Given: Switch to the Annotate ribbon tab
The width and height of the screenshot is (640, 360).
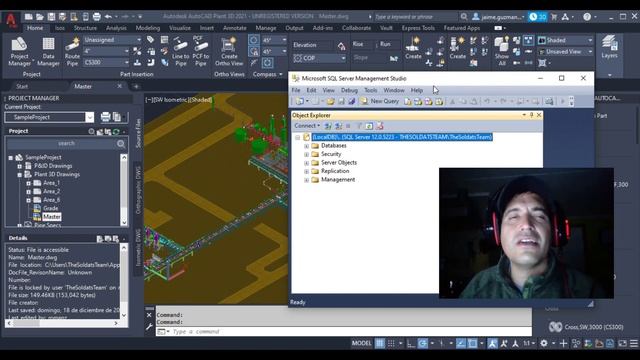Looking at the screenshot, I should tap(234, 28).
